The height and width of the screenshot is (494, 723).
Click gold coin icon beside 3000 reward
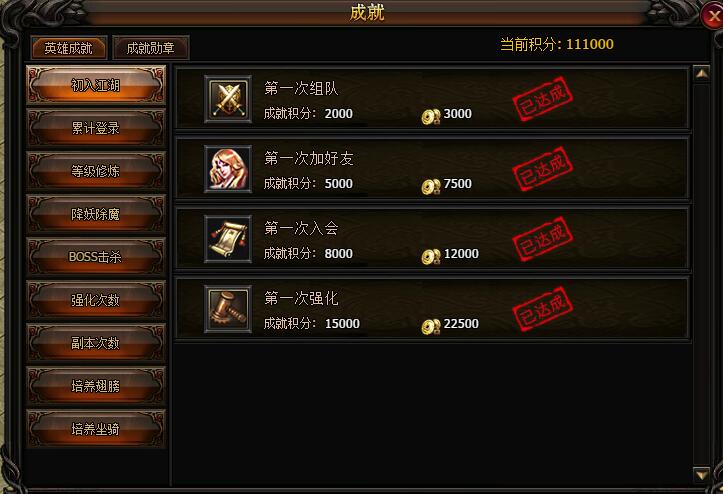click(431, 117)
